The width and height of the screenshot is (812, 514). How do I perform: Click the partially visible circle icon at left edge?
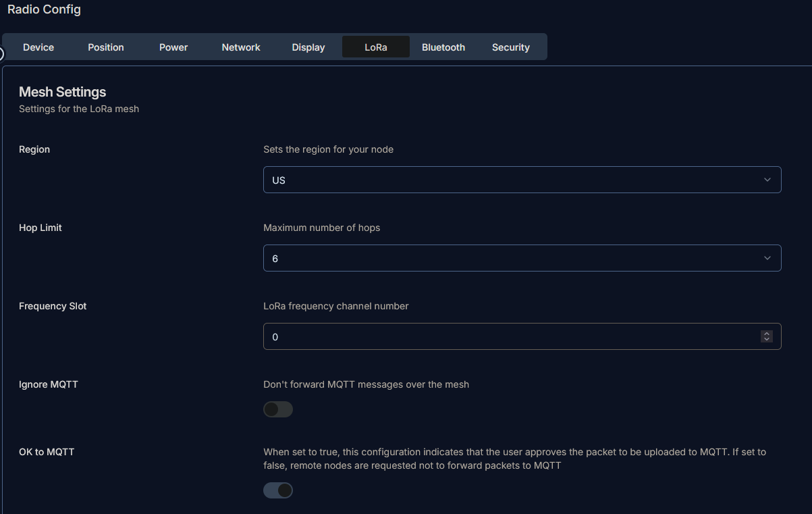click(x=1, y=54)
